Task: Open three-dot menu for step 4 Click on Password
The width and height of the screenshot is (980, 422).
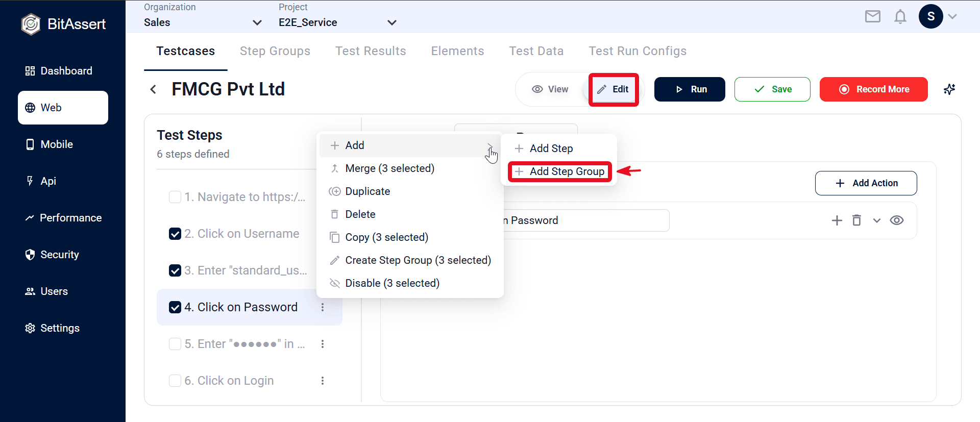Action: (323, 307)
